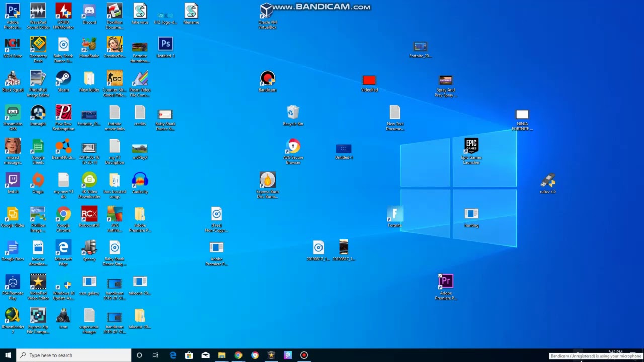Select Pew Dew Redemption icon
Viewport: 644px width, 362px height.
63,118
